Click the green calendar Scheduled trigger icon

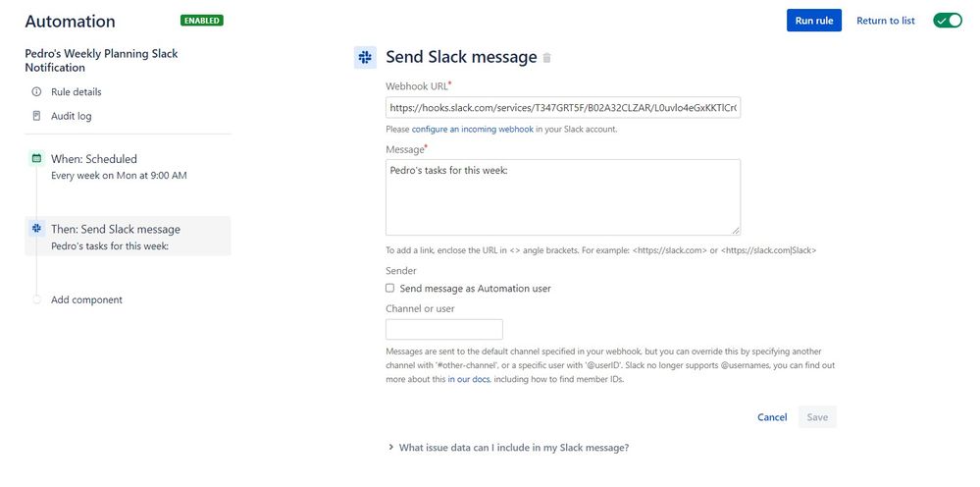tap(36, 158)
